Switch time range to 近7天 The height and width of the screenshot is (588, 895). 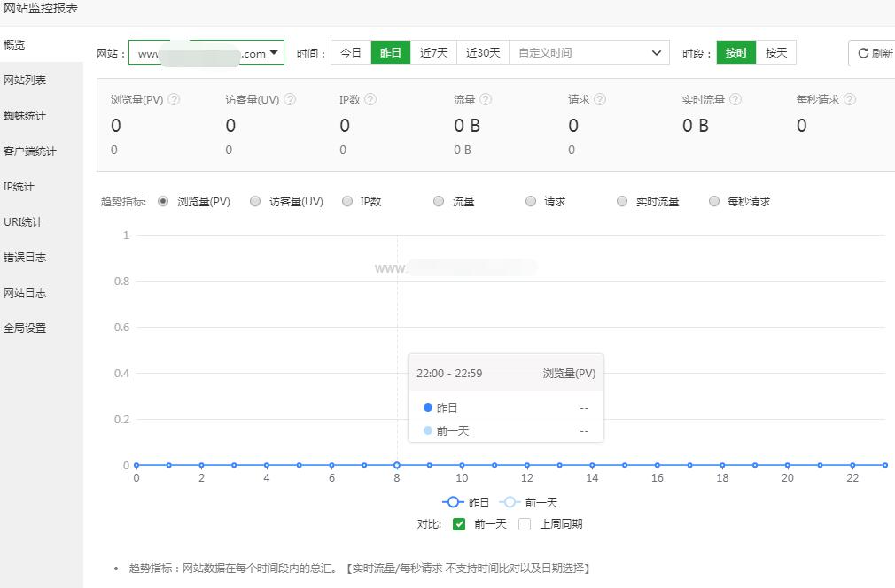(x=434, y=52)
